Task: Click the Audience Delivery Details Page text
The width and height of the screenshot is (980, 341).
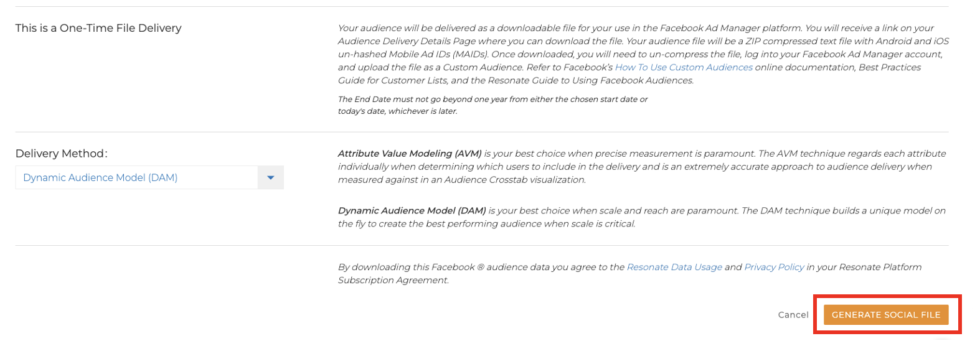Action: [x=406, y=41]
